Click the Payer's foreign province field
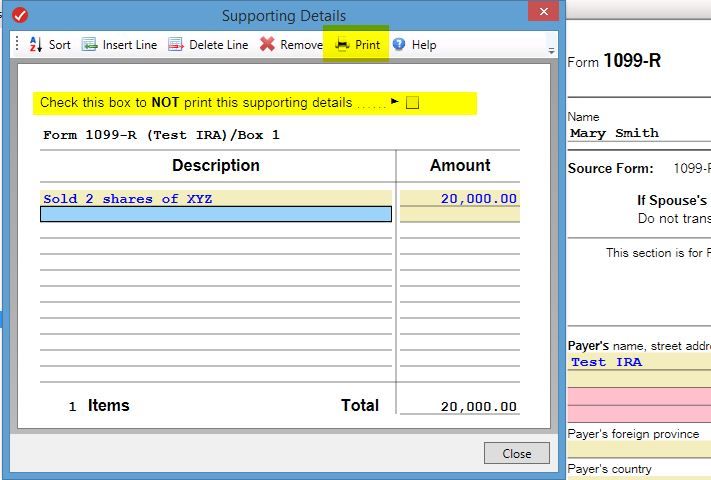 (x=638, y=449)
